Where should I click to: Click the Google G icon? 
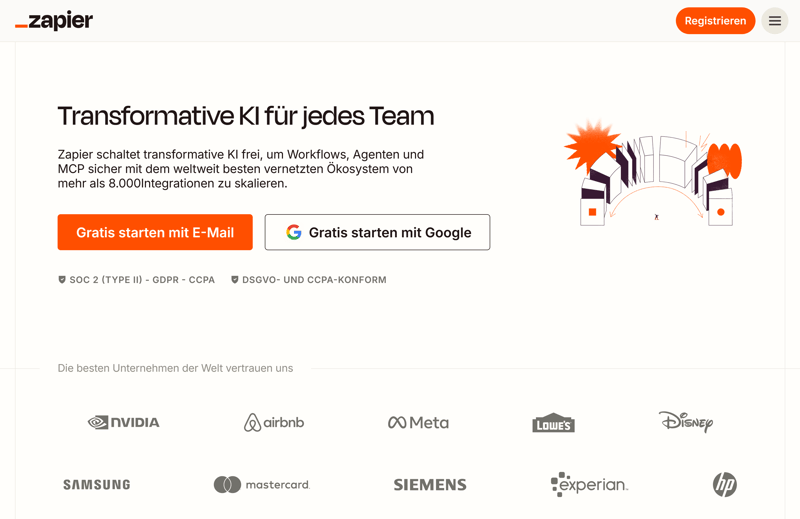coord(294,232)
